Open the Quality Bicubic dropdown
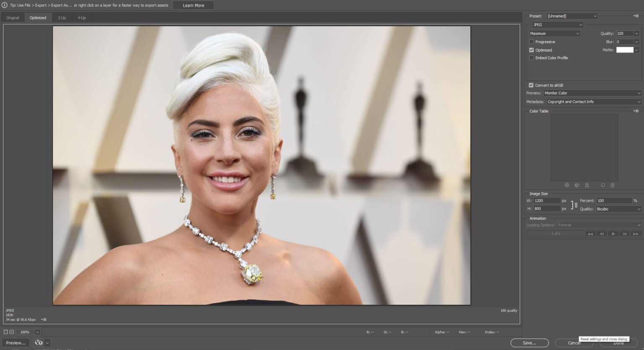Viewport: 644px width, 350px height. pos(618,209)
